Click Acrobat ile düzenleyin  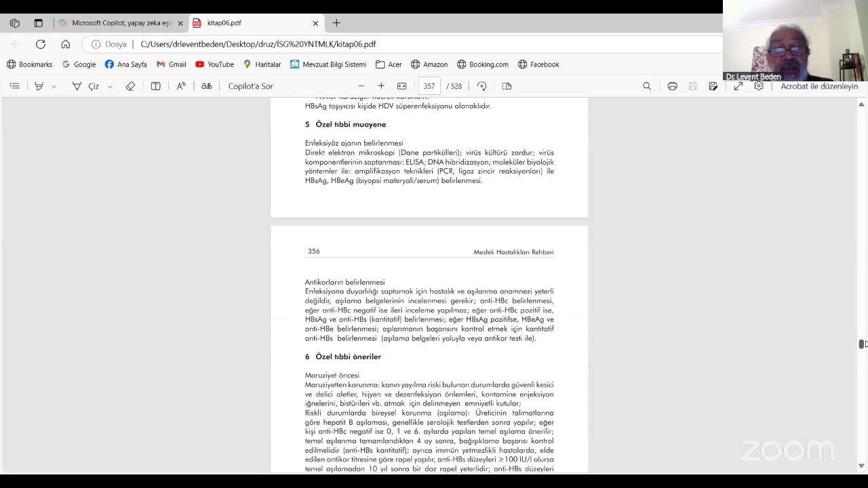tap(819, 86)
